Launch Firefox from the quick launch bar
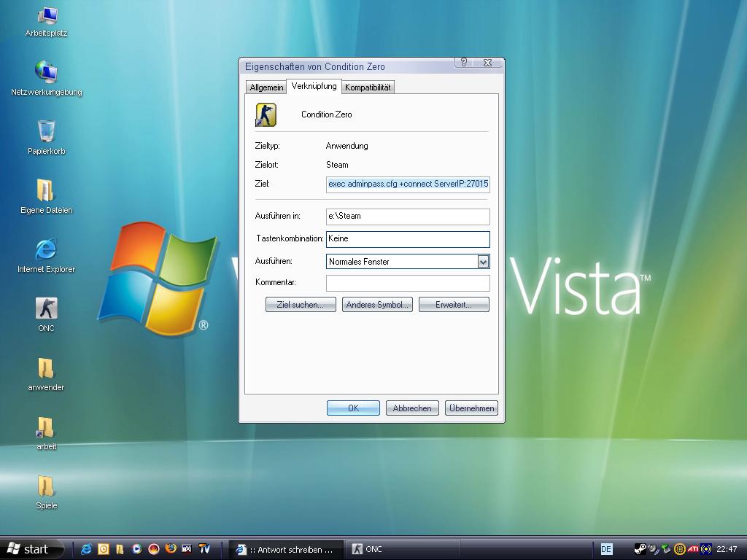747x560 pixels. point(171,549)
